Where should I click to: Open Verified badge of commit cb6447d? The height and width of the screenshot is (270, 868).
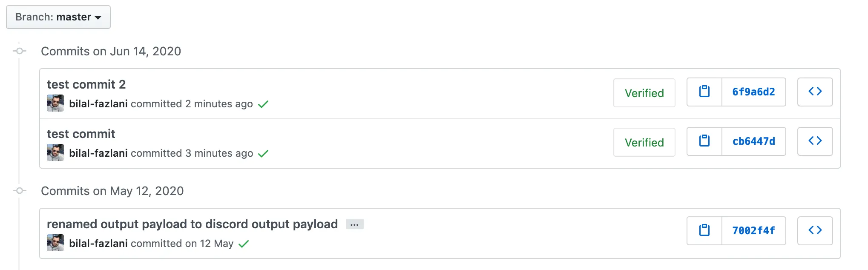point(644,142)
